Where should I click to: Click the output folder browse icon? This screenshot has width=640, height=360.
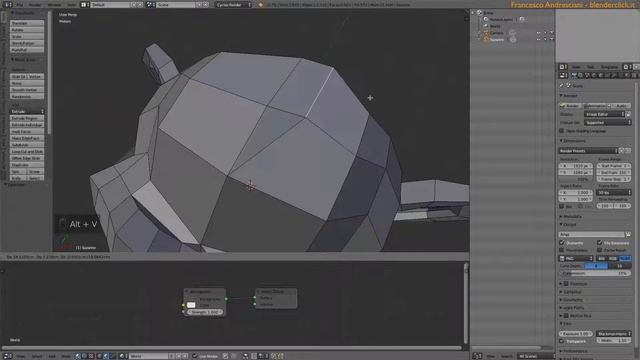[x=628, y=234]
